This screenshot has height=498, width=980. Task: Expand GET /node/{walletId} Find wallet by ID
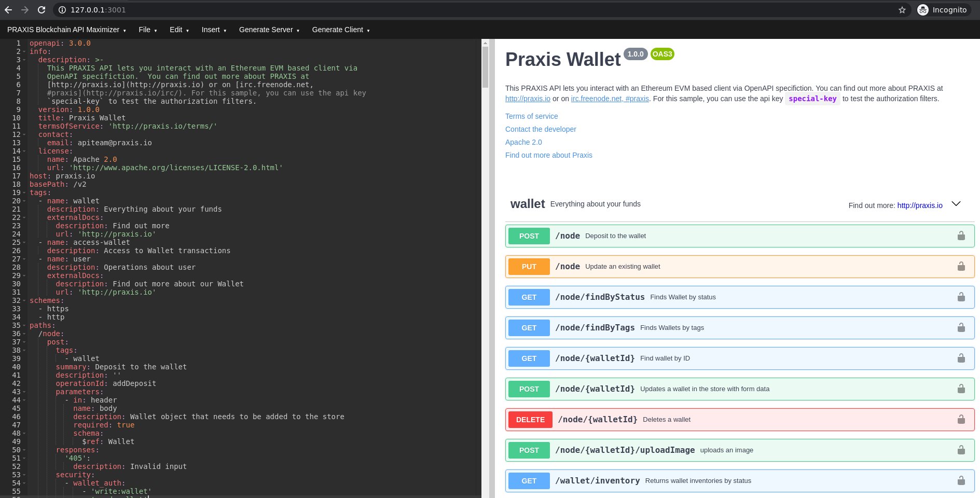coord(740,358)
